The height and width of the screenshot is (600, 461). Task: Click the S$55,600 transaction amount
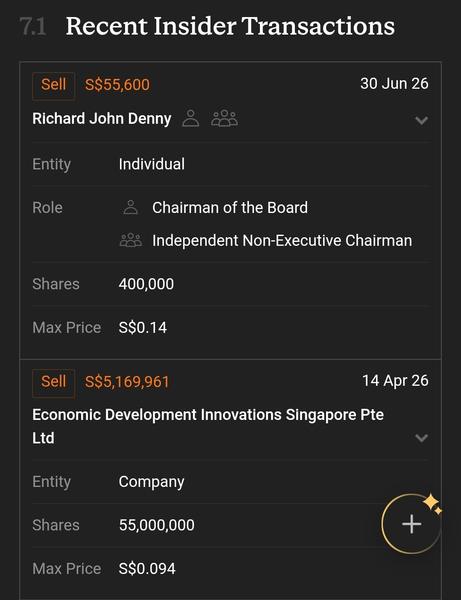pyautogui.click(x=117, y=85)
